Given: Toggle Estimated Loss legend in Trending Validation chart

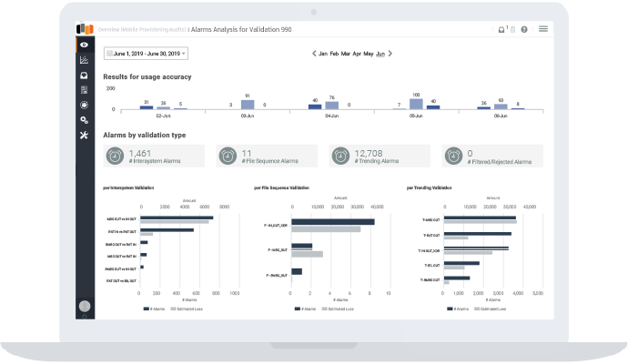Looking at the screenshot, I should pos(491,309).
